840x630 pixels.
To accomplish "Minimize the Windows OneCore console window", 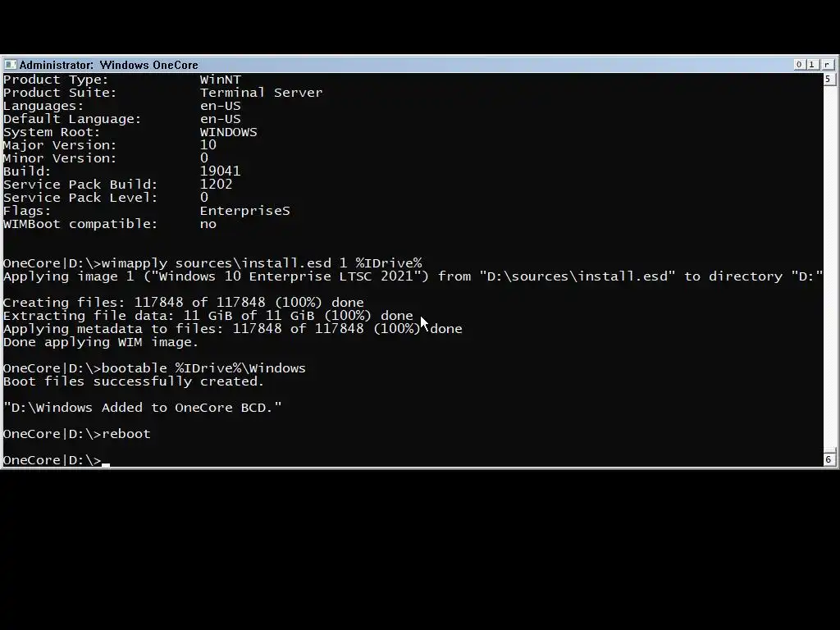I will pyautogui.click(x=799, y=64).
